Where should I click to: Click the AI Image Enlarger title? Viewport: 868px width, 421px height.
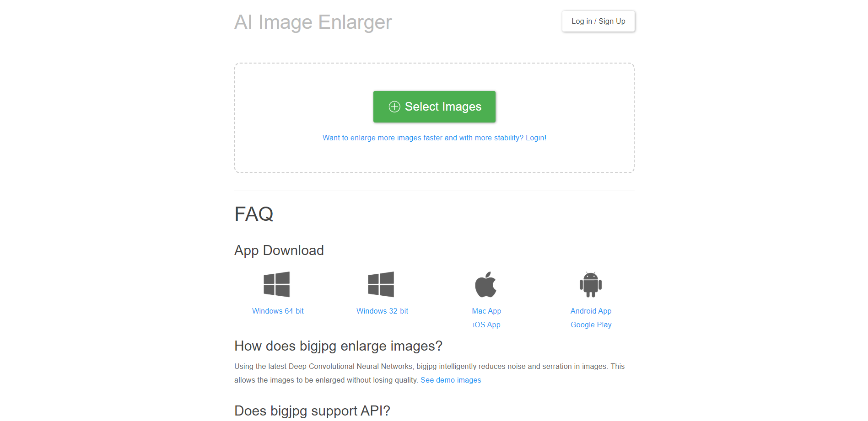click(313, 22)
